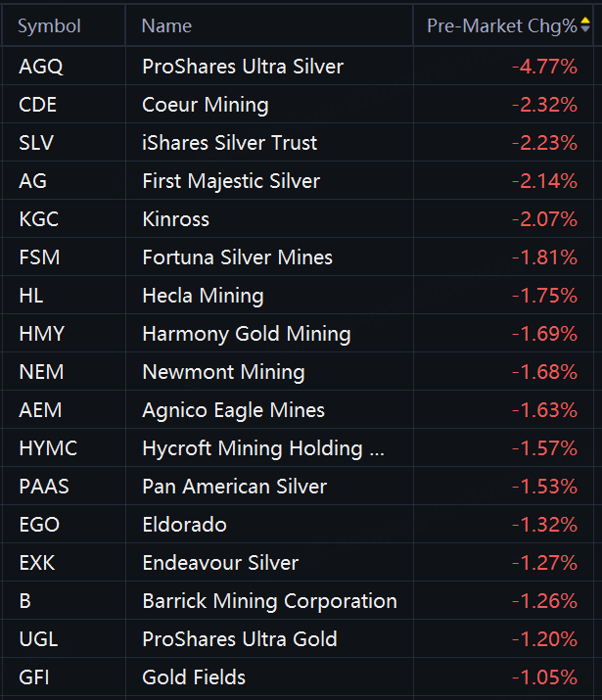Open iShares Silver Trust name

point(230,143)
